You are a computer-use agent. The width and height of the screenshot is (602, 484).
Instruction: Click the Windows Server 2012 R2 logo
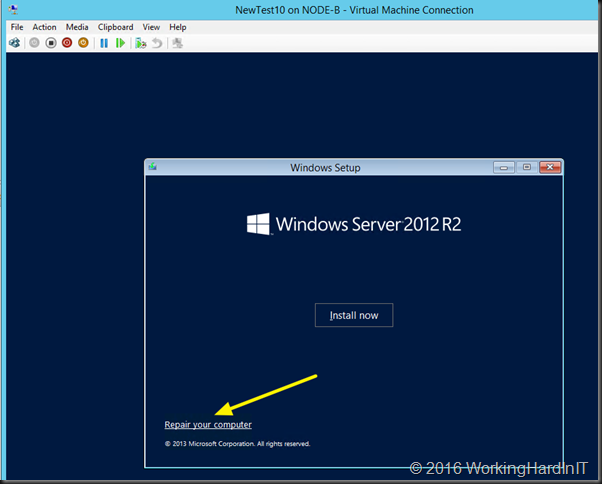click(x=354, y=224)
